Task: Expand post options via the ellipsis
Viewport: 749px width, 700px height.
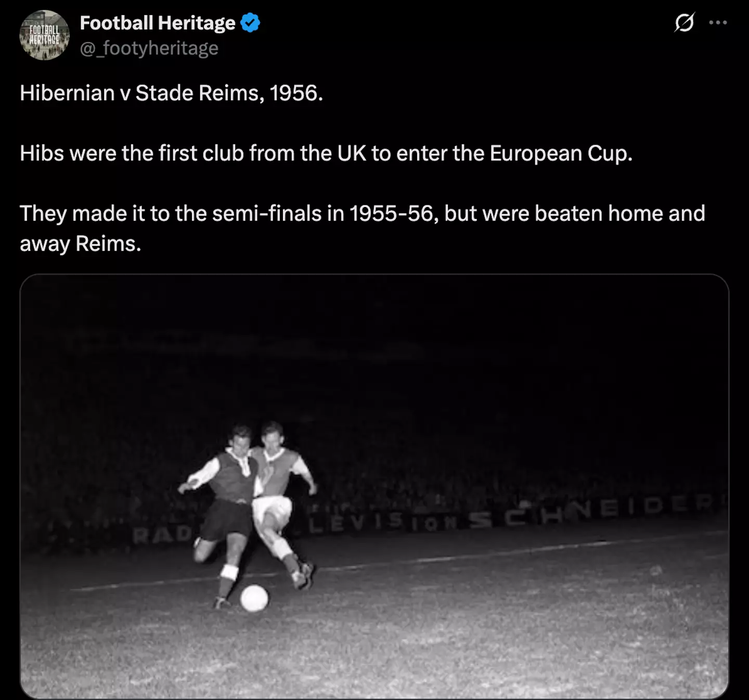Action: 718,22
